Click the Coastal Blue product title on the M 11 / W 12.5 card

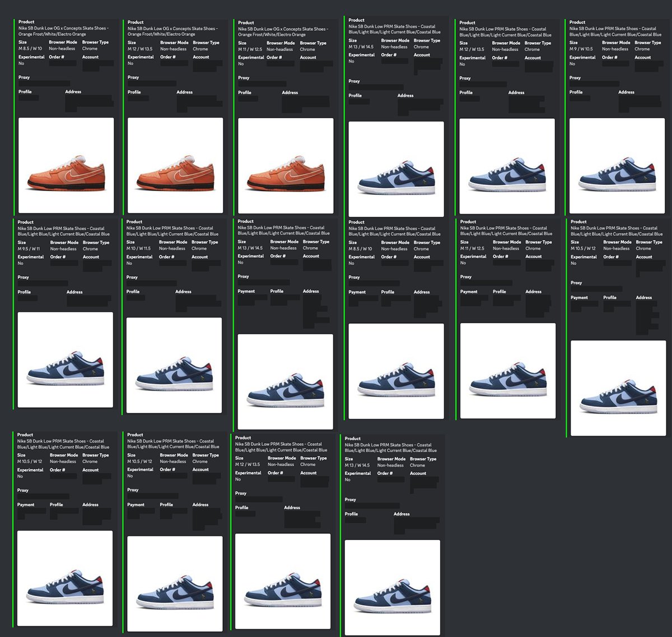pos(506,231)
